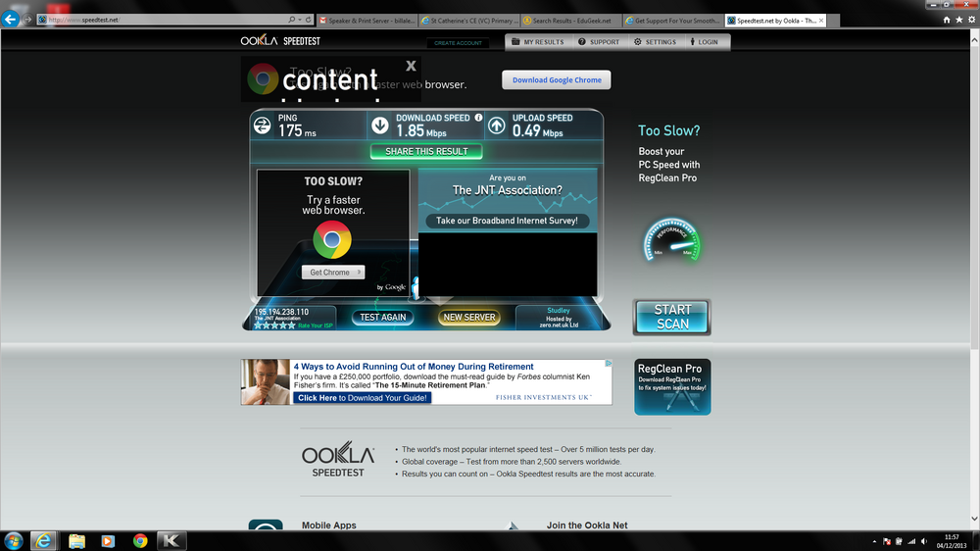This screenshot has width=980, height=551.
Task: Click the Chrome logo in Too Slow ad
Action: (x=332, y=239)
